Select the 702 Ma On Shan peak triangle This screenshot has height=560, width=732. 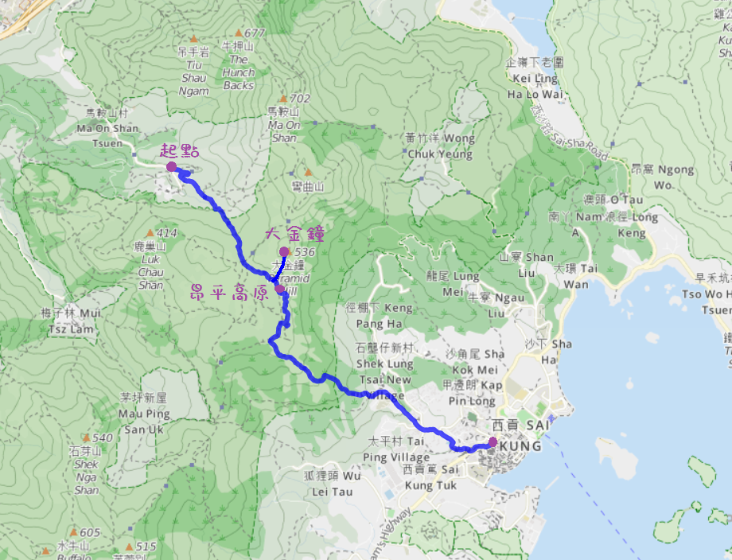[x=283, y=99]
